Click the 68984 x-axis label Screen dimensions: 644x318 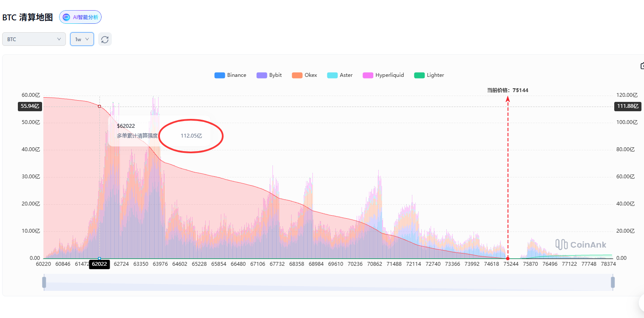click(x=316, y=264)
